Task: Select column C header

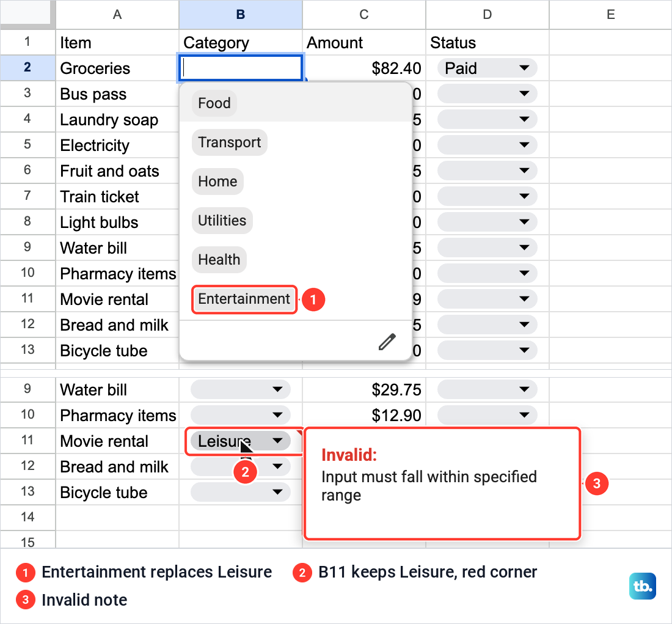Action: 364,15
